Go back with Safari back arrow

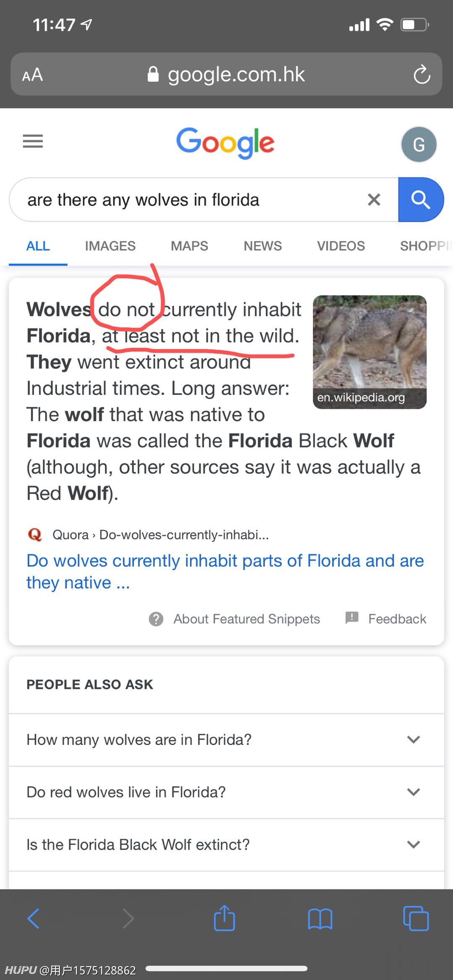coord(33,918)
